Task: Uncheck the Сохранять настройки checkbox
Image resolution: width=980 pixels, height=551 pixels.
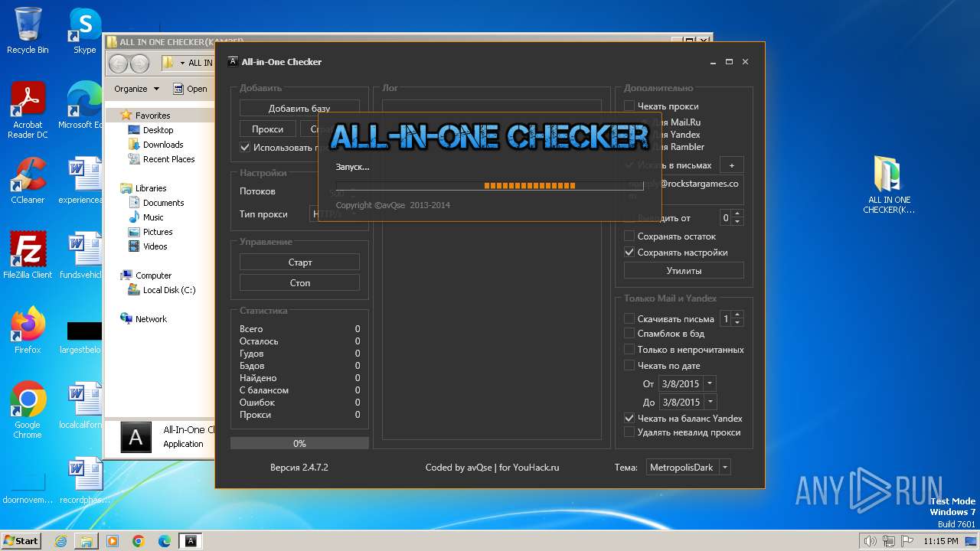Action: (x=629, y=253)
